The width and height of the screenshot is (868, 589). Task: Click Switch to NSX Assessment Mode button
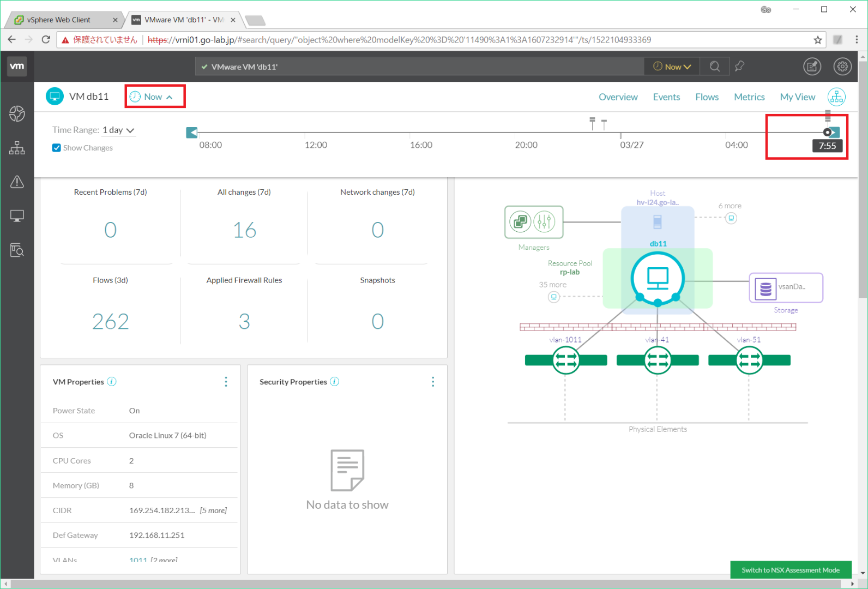790,570
